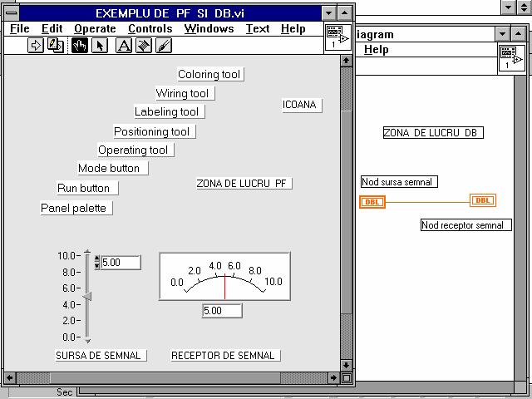This screenshot has width=532, height=399.
Task: Click vertical scrollbar up arrow in front panel
Action: coord(346,61)
